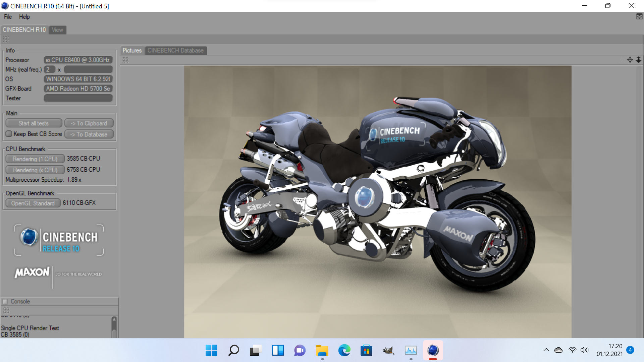Show hidden tray icons chevron
This screenshot has width=644, height=362.
tap(546, 350)
